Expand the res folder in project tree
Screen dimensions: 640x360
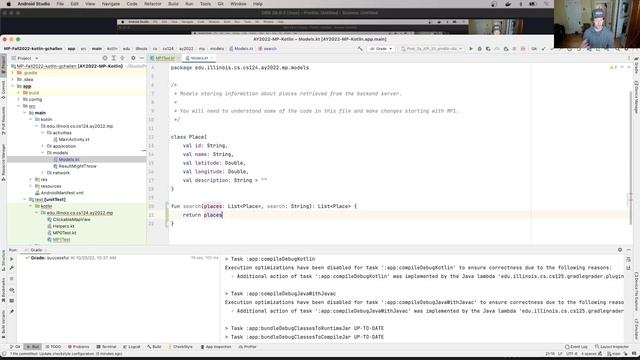(x=31, y=180)
